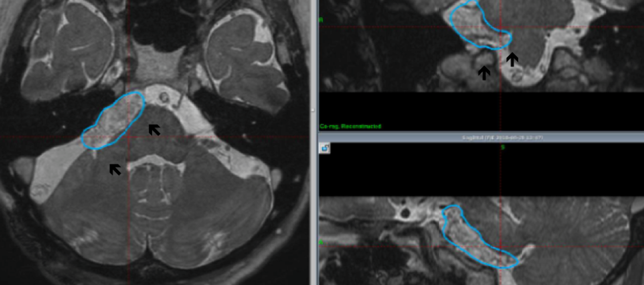Click the blue icon in the Sagittal view corner
Image resolution: width=644 pixels, height=285 pixels.
(x=325, y=148)
